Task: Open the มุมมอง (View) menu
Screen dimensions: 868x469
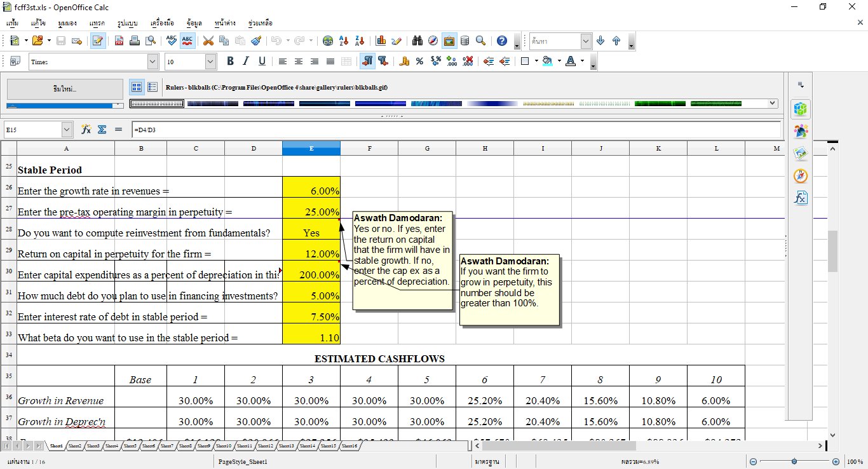Action: coord(67,23)
